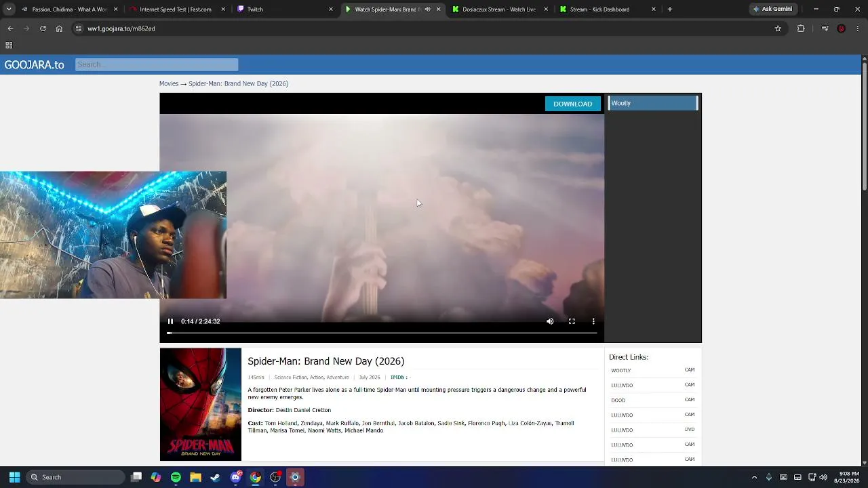
Task: Open the video player's three-dot options menu
Action: [x=593, y=321]
